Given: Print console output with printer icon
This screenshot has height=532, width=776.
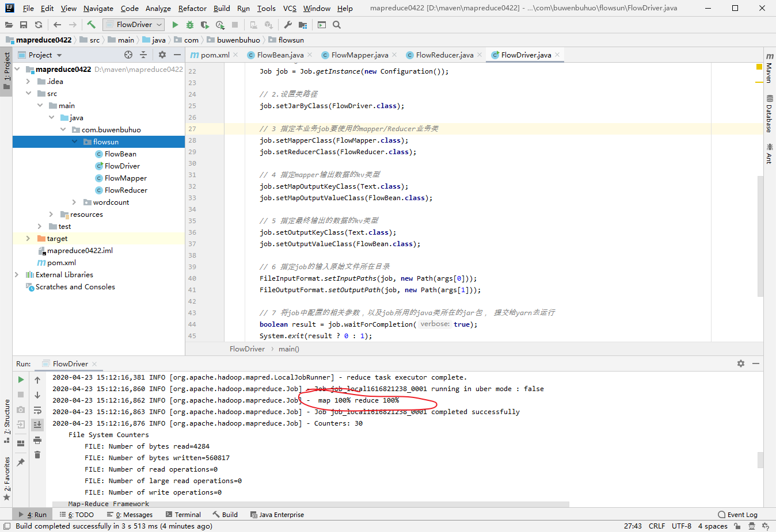Looking at the screenshot, I should coord(37,440).
